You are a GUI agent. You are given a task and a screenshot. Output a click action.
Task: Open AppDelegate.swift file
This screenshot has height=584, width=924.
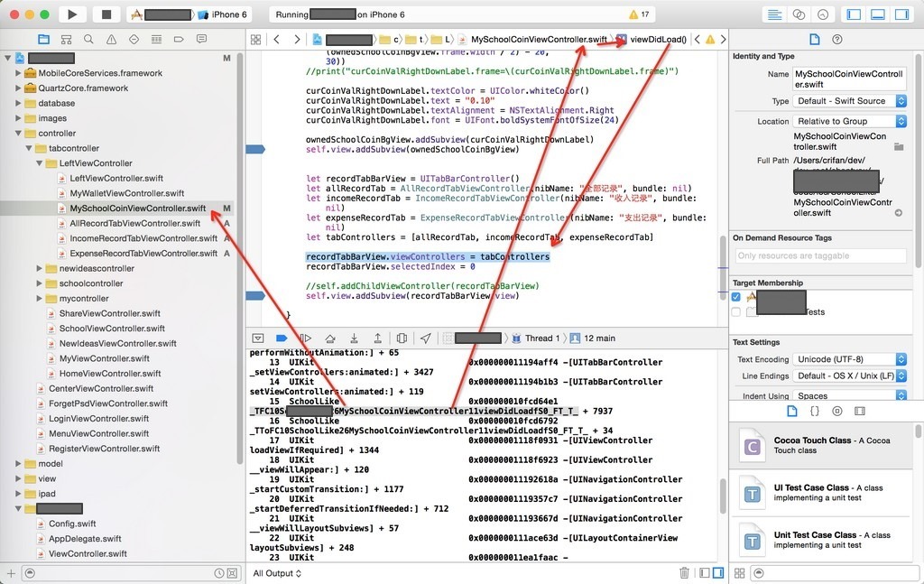(x=85, y=539)
